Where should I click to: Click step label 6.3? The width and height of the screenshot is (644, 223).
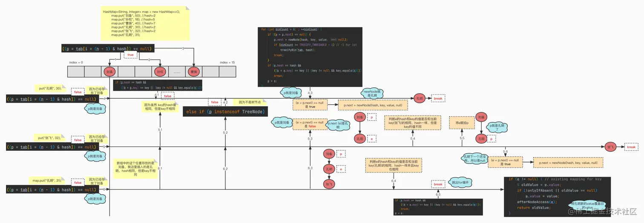coord(310,168)
